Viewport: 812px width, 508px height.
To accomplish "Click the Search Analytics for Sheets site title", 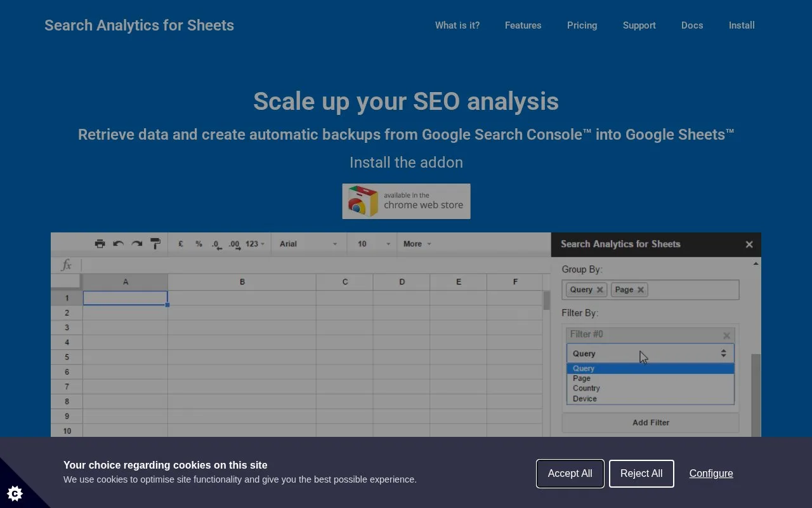I will coord(139,25).
